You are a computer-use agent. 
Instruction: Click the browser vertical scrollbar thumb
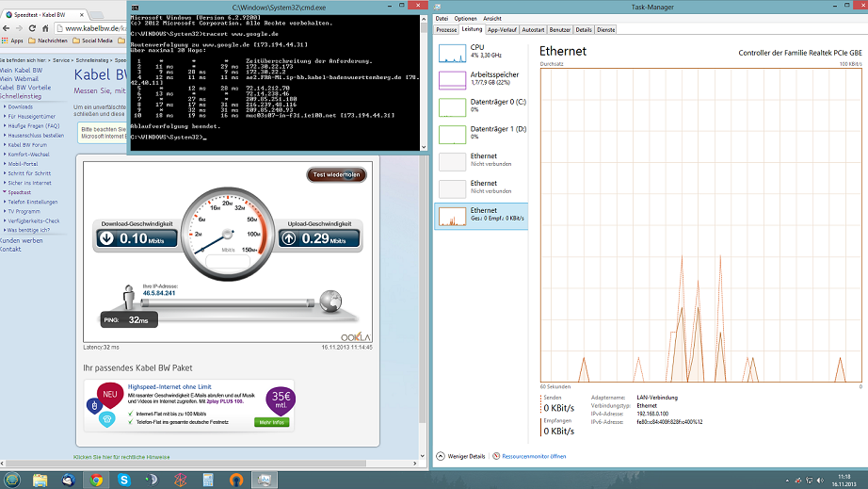coord(423,291)
